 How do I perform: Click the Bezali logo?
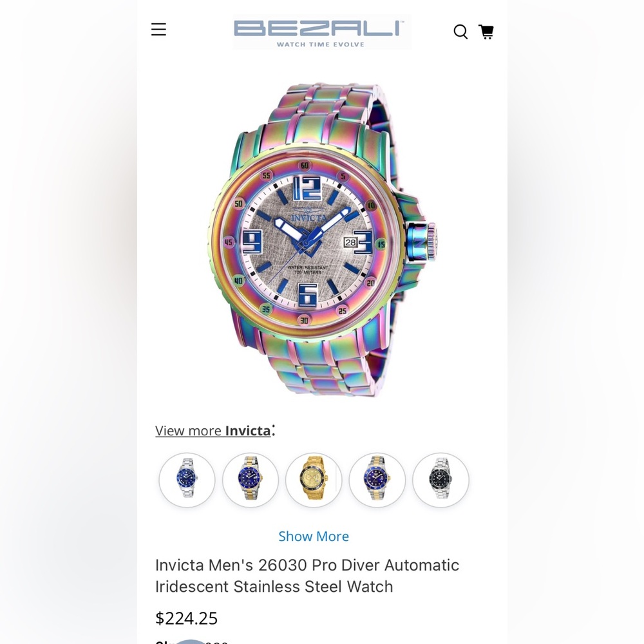321,32
